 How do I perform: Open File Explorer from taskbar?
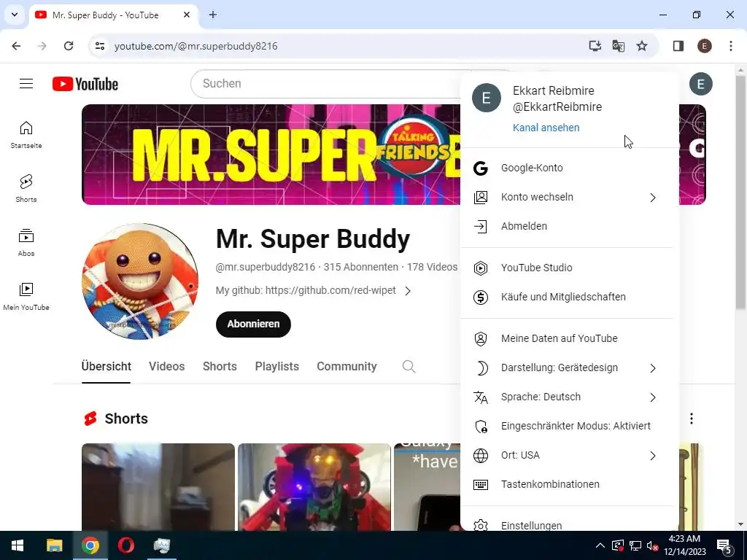[x=54, y=545]
